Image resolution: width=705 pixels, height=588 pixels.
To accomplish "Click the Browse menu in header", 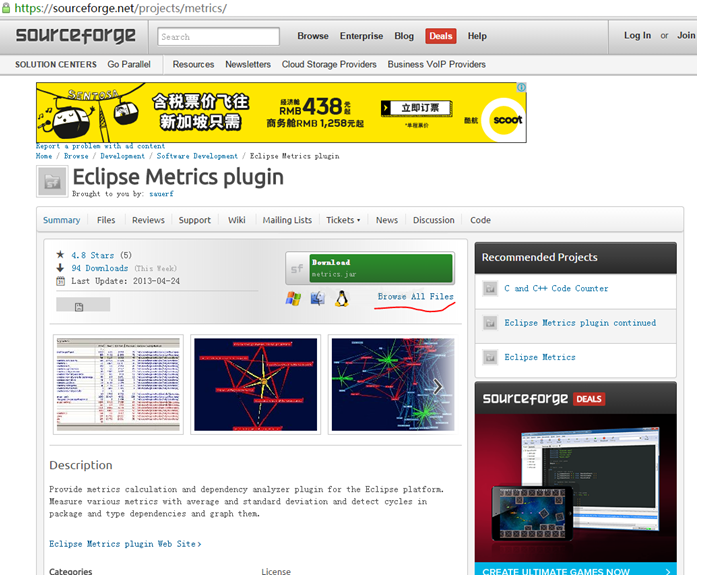I will (313, 36).
